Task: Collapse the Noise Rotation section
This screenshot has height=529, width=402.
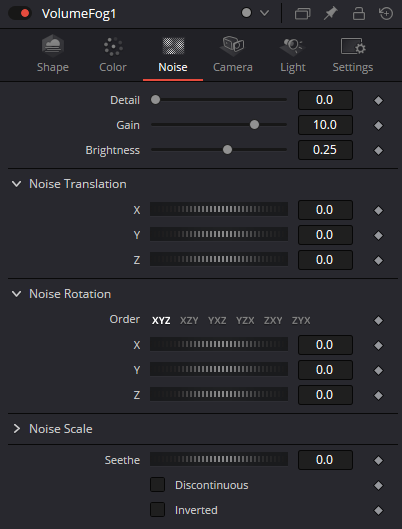Action: click(17, 294)
